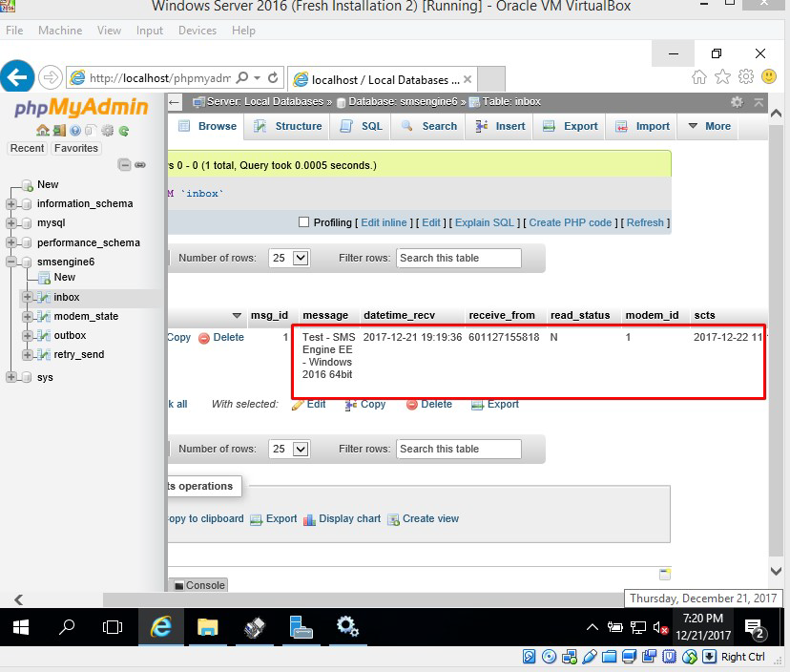Click the Recent tables button
This screenshot has width=790, height=672.
27,149
